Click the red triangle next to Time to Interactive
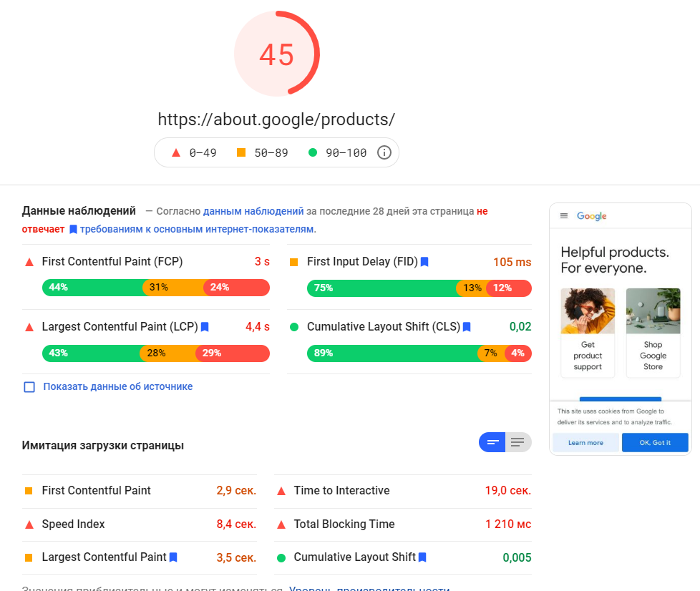The image size is (700, 591). point(281,491)
